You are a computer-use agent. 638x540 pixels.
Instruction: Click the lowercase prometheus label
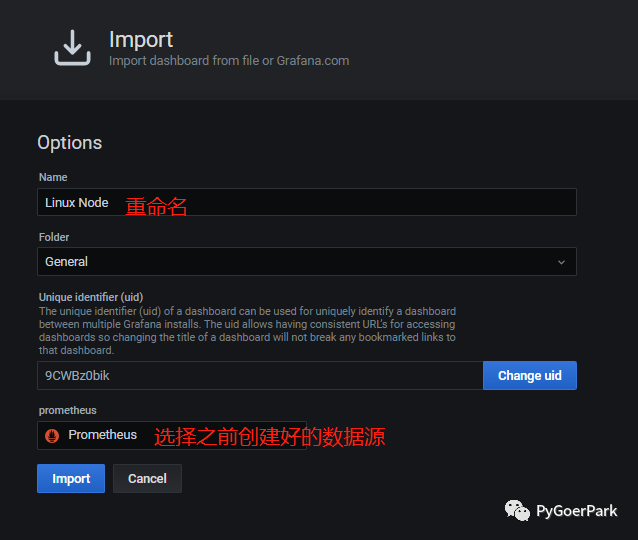68,410
